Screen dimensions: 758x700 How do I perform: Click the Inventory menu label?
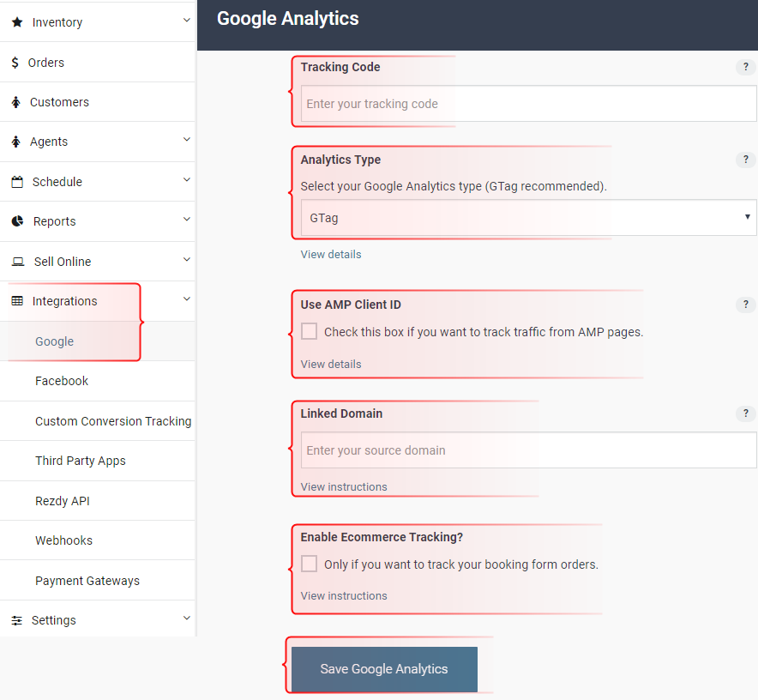pos(57,22)
